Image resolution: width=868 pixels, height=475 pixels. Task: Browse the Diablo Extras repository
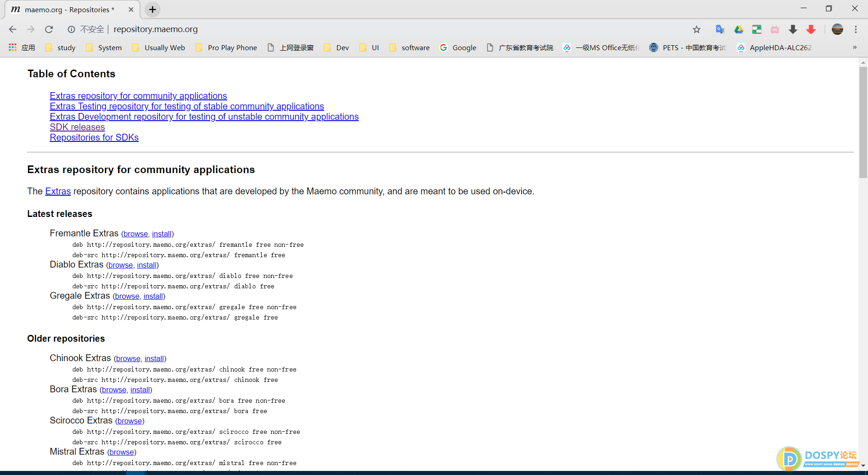click(121, 265)
